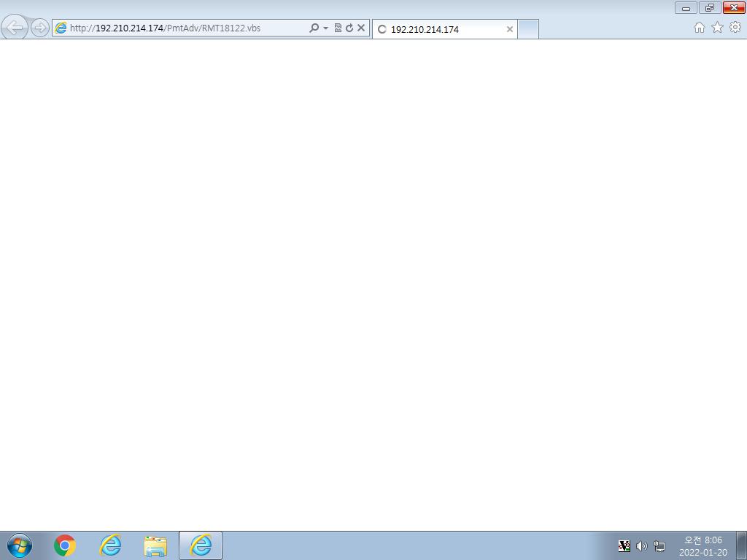Launch Google Chrome from the taskbar

(65, 545)
